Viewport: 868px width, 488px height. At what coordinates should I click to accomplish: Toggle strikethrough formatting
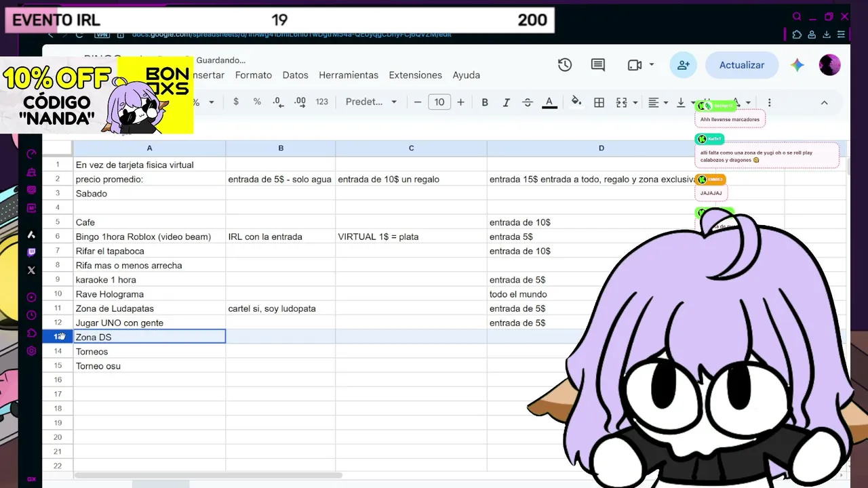pyautogui.click(x=528, y=102)
